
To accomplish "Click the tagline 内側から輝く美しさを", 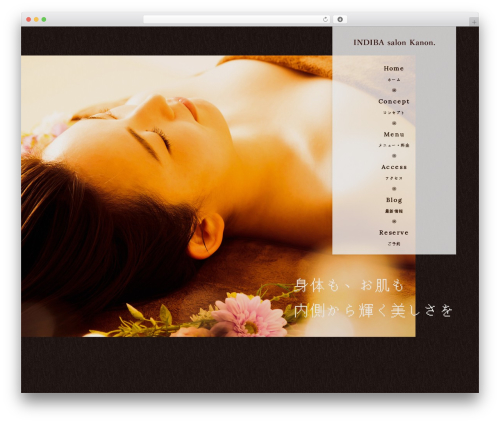I will tap(373, 311).
